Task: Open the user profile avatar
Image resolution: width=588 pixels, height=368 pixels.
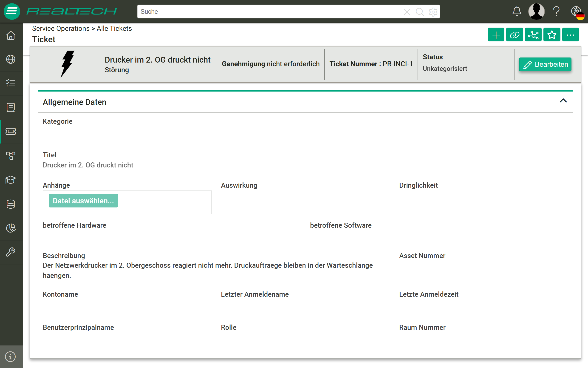Action: tap(537, 11)
